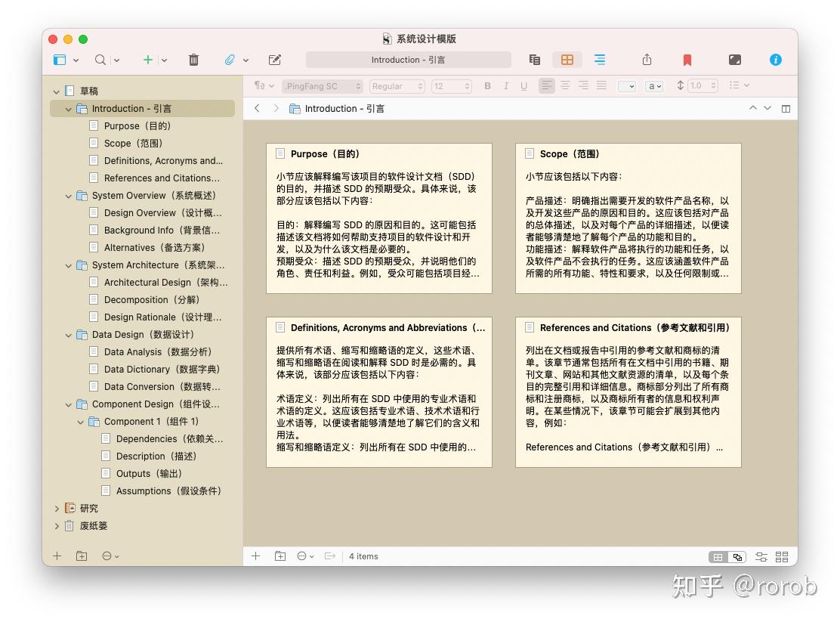Collapse the Component 1 folder
Image resolution: width=840 pixels, height=622 pixels.
[80, 422]
